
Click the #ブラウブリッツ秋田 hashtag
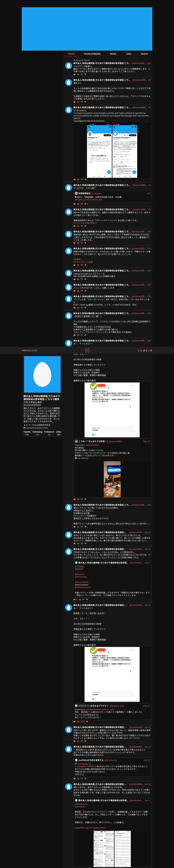tap(83, 262)
